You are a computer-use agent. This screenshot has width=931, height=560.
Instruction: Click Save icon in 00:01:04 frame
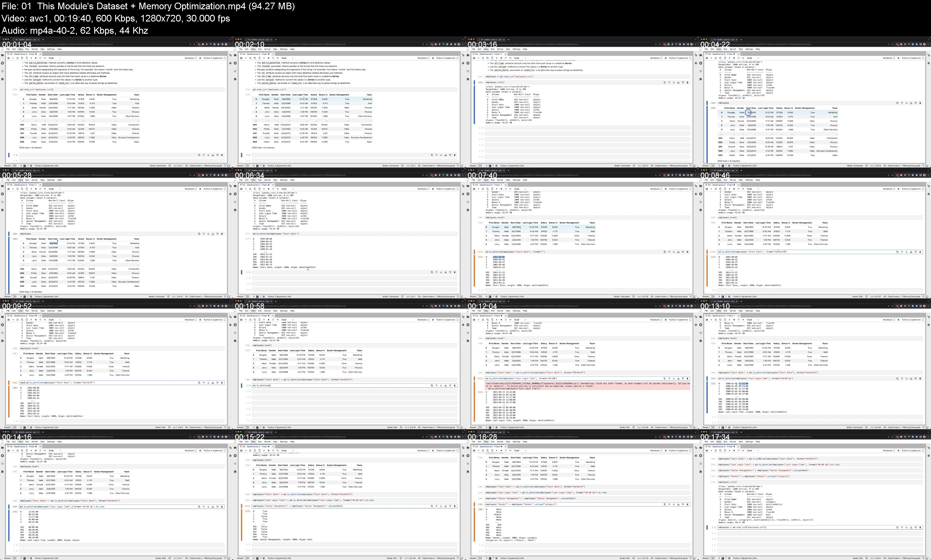click(8, 58)
